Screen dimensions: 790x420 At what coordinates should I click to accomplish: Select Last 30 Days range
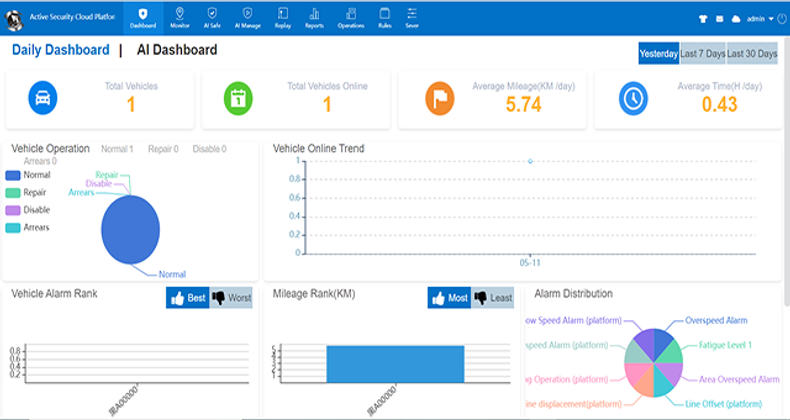[752, 53]
